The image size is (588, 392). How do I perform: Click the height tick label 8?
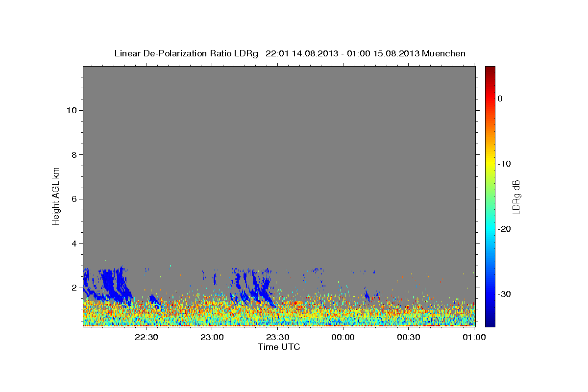pos(73,155)
